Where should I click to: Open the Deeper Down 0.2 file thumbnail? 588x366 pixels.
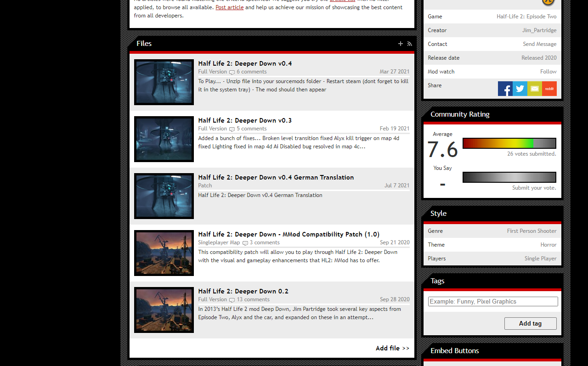point(164,310)
